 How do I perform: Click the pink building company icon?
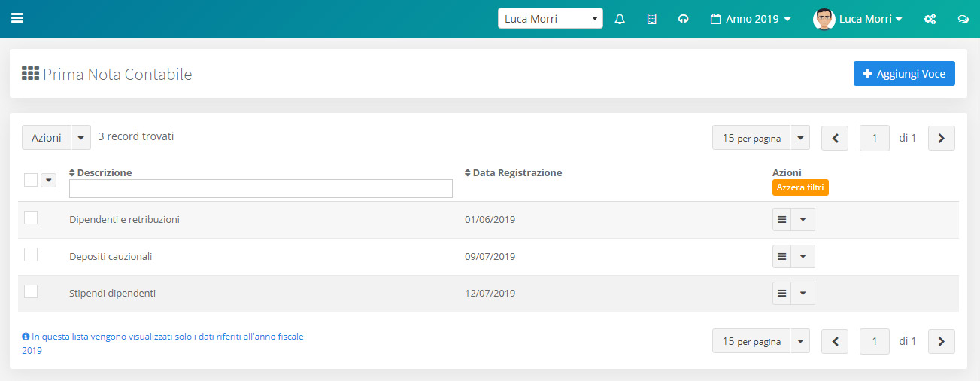(x=651, y=19)
